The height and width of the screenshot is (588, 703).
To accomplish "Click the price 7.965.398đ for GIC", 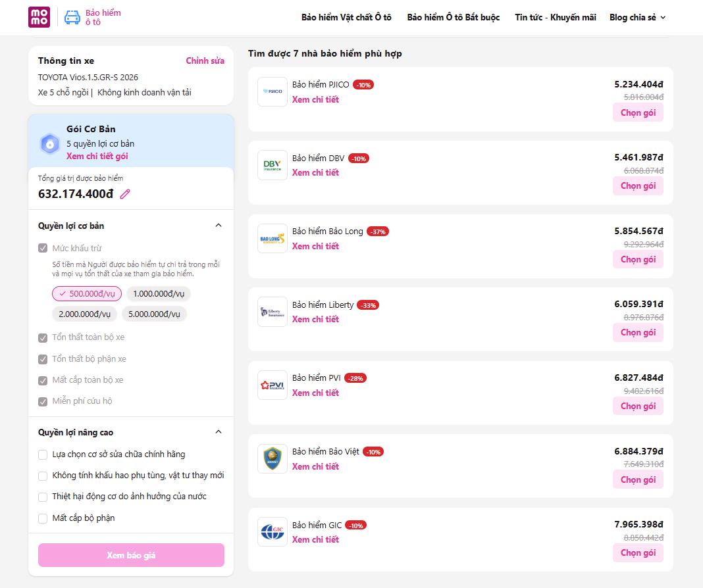I will pos(638,524).
